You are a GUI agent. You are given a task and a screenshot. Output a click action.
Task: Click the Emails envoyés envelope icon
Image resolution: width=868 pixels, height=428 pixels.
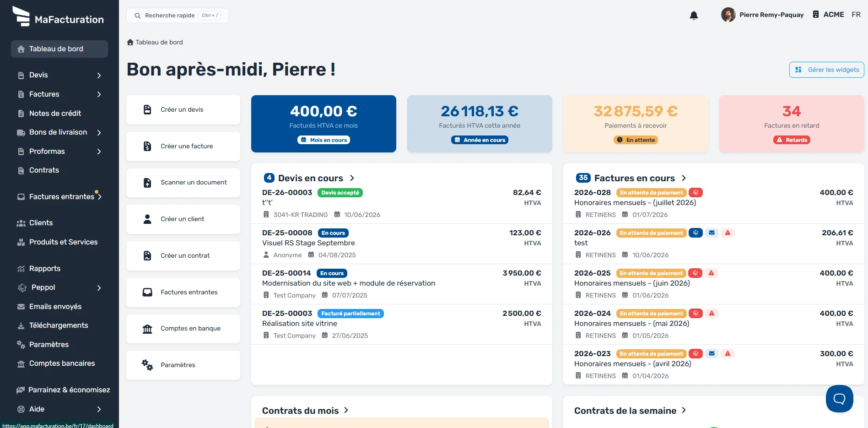coord(21,307)
